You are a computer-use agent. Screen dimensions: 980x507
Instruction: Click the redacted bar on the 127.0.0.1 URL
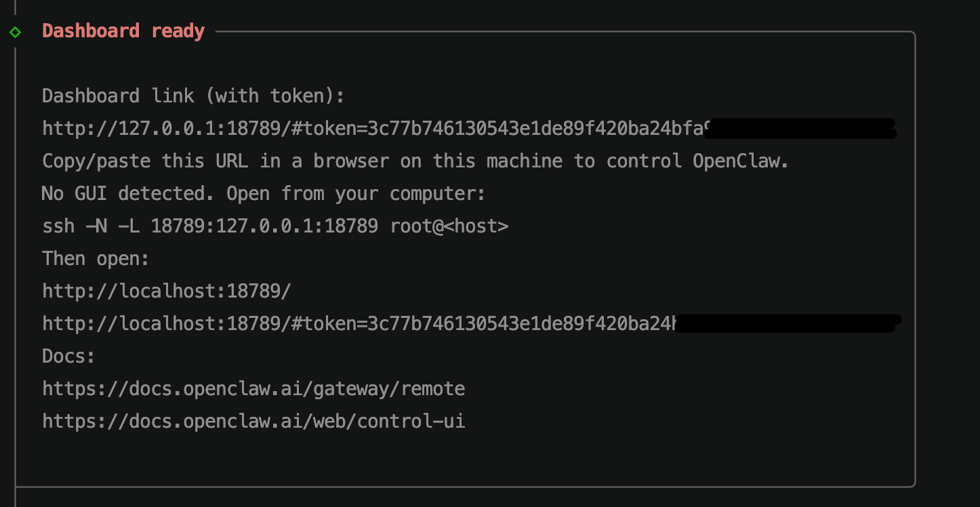tap(800, 129)
